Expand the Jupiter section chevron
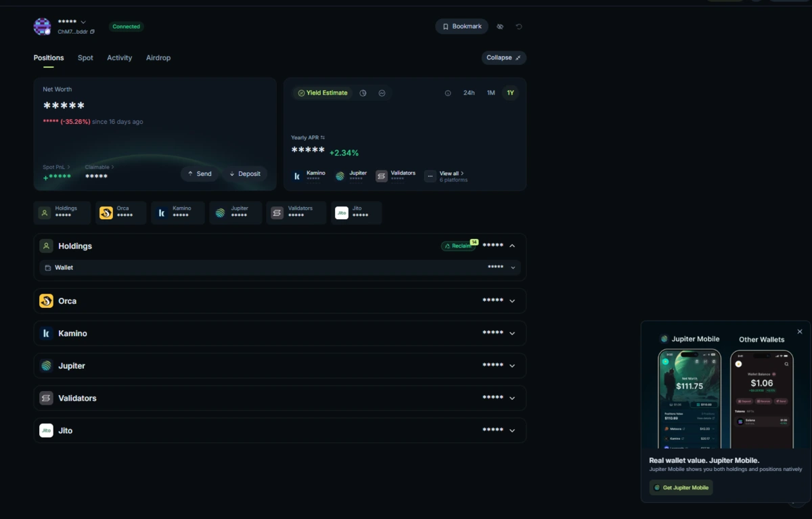 [512, 366]
